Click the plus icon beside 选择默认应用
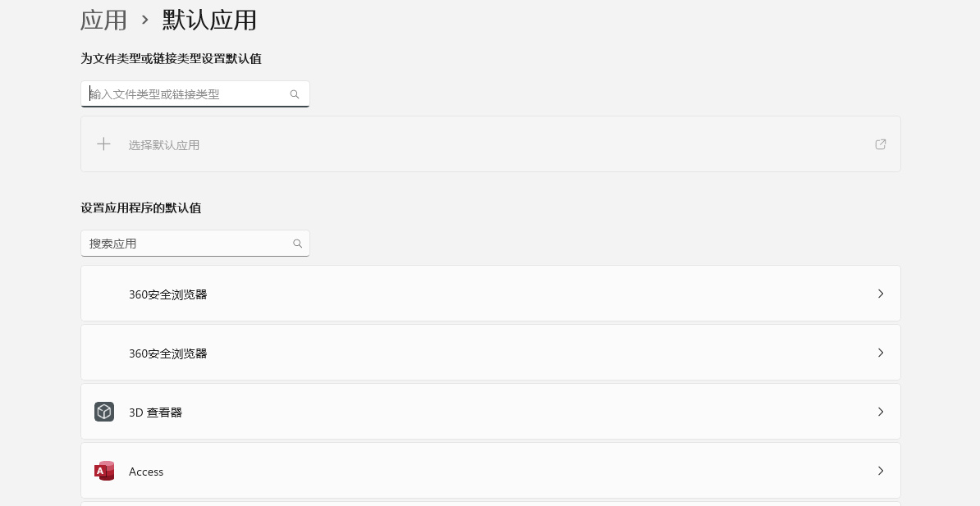This screenshot has width=980, height=506. (103, 144)
